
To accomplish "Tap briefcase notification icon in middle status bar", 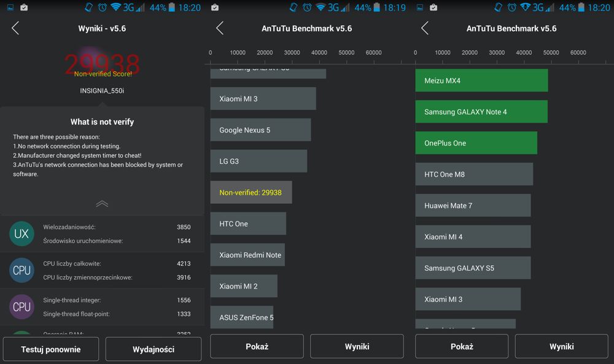I will click(x=214, y=7).
